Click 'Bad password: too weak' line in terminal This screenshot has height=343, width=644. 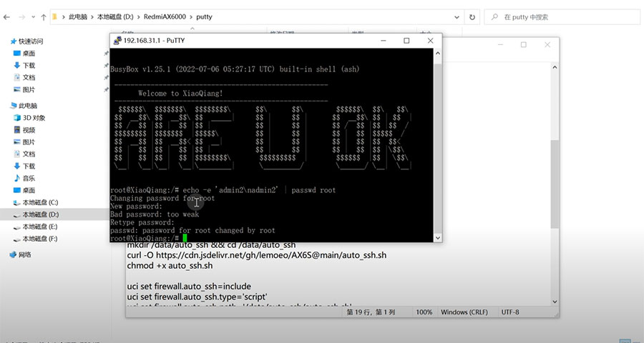[155, 214]
